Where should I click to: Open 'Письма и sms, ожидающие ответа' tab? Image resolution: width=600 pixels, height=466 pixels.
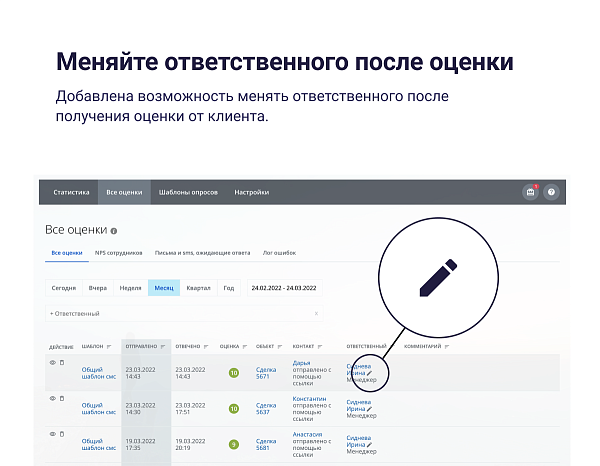point(202,253)
